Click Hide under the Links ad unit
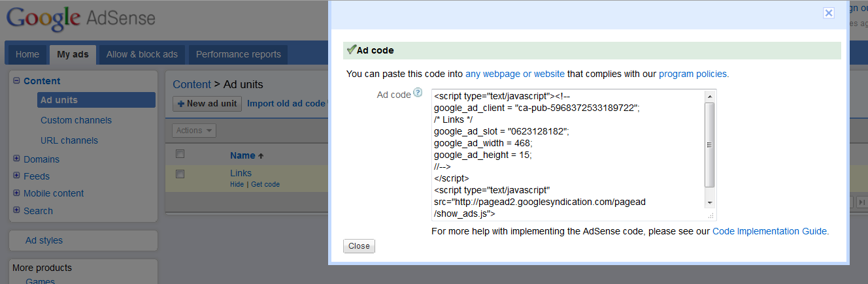Image resolution: width=868 pixels, height=284 pixels. point(237,185)
